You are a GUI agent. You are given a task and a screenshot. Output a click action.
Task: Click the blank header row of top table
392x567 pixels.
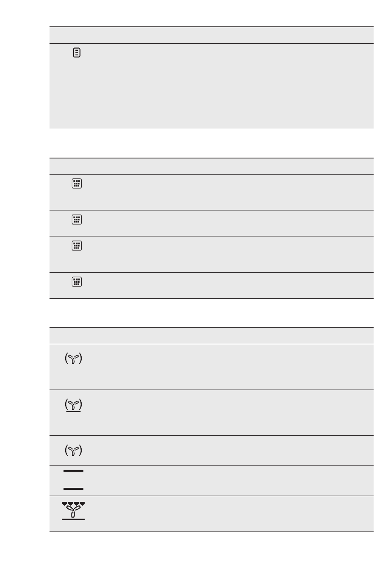(211, 35)
